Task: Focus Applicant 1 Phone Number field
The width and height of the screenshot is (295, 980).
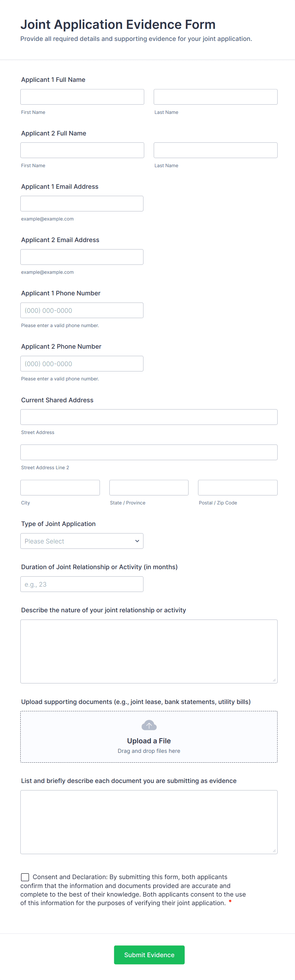Action: [x=82, y=310]
